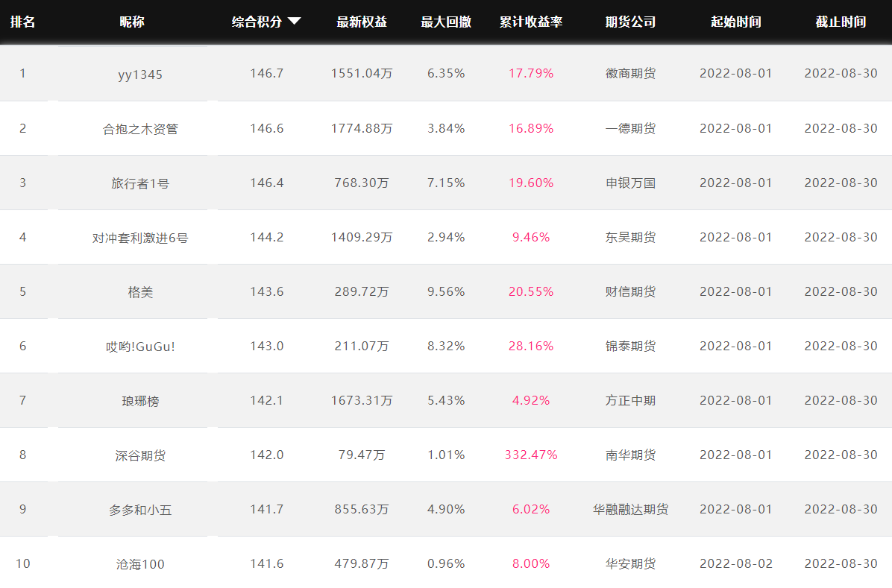This screenshot has height=588, width=892.
Task: Select the score value 144.2
Action: click(267, 237)
